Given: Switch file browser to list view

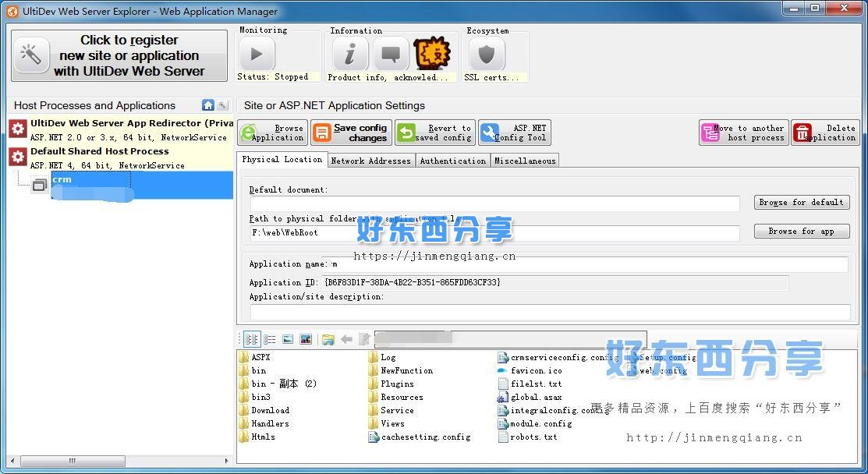Looking at the screenshot, I should pos(270,339).
